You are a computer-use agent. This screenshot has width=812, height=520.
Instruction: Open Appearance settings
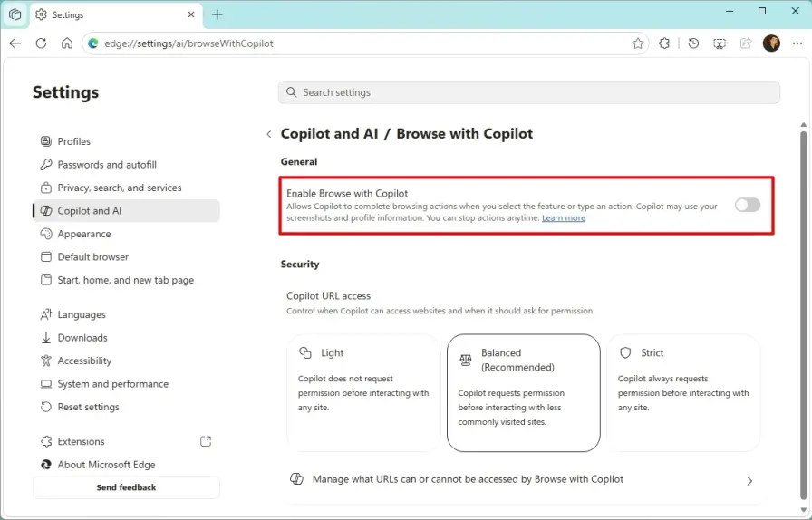pos(126,234)
